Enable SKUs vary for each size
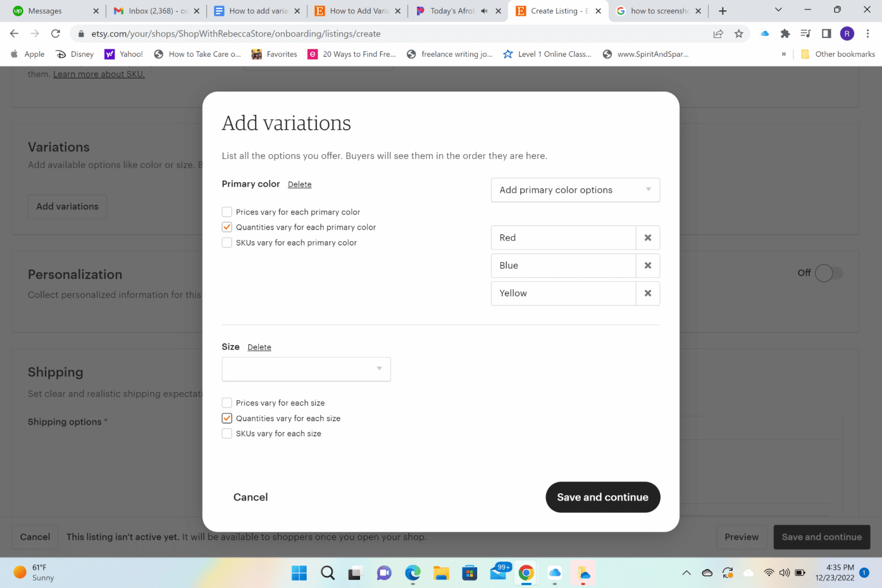882x588 pixels. [x=227, y=433]
